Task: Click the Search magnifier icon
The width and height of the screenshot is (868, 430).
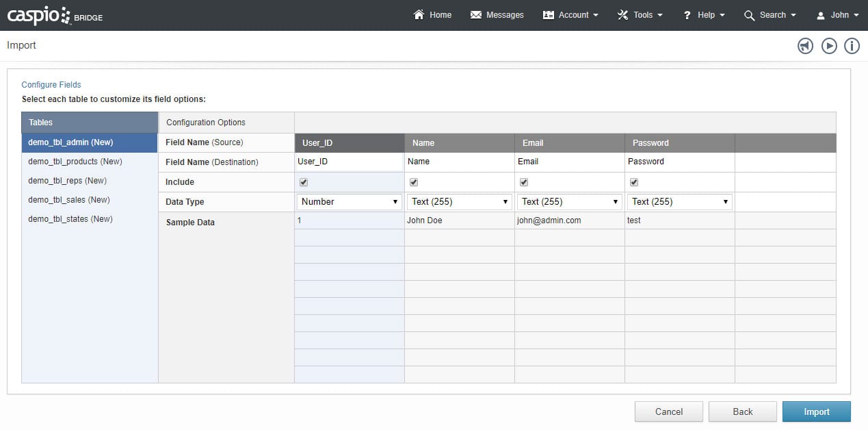Action: (750, 15)
